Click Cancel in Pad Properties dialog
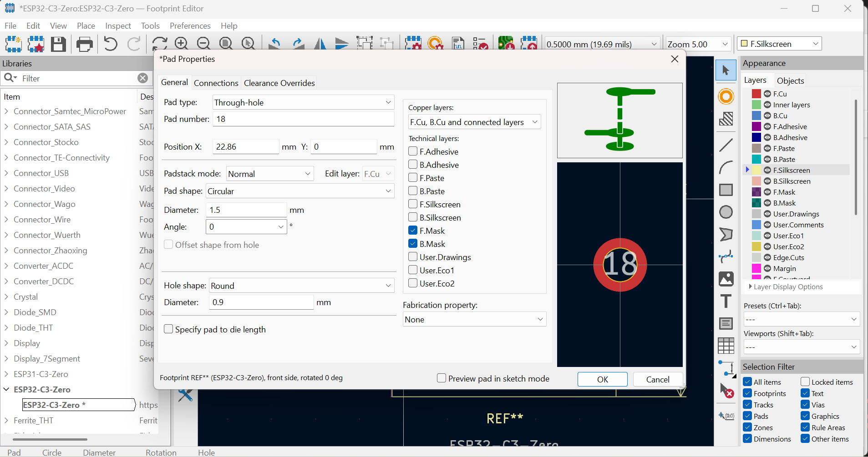The height and width of the screenshot is (457, 868). [x=658, y=379]
